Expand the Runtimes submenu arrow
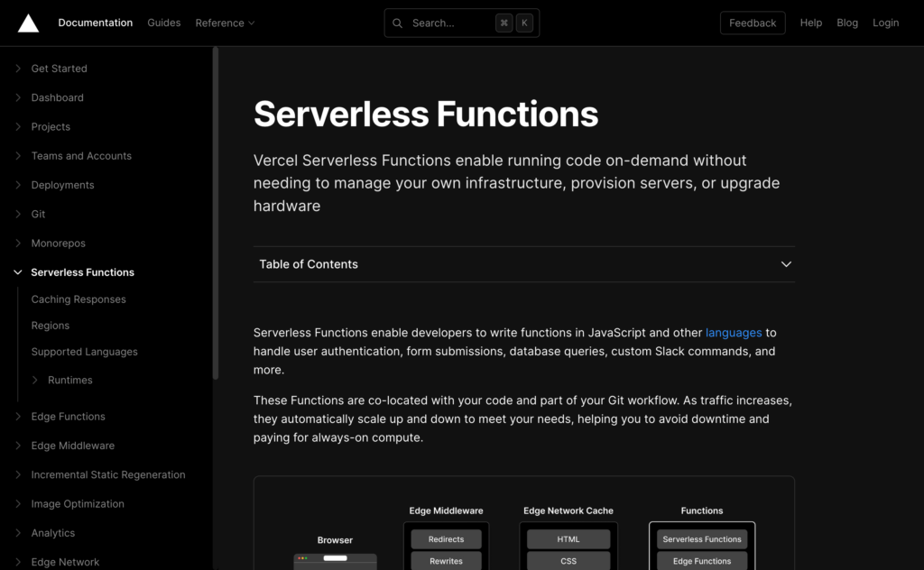This screenshot has height=570, width=924. pyautogui.click(x=35, y=381)
